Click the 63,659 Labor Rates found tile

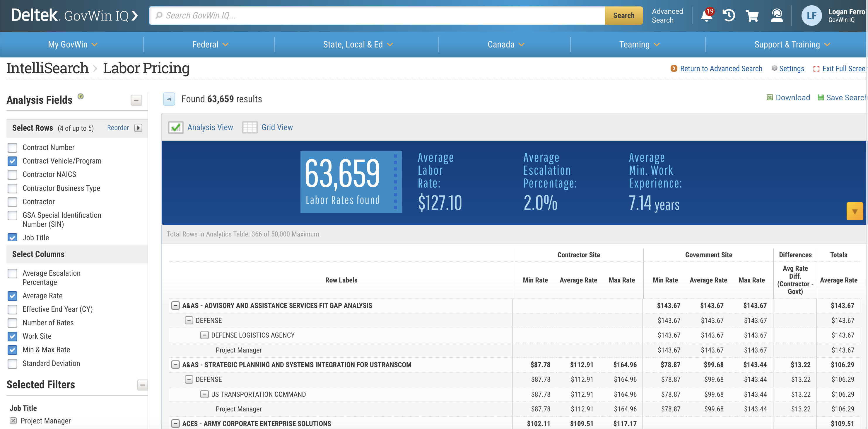coord(351,182)
